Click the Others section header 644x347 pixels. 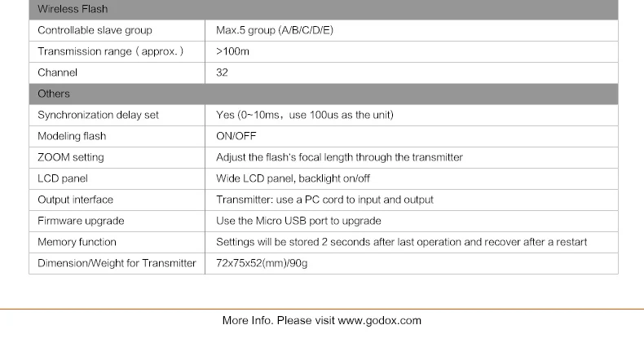click(x=54, y=94)
